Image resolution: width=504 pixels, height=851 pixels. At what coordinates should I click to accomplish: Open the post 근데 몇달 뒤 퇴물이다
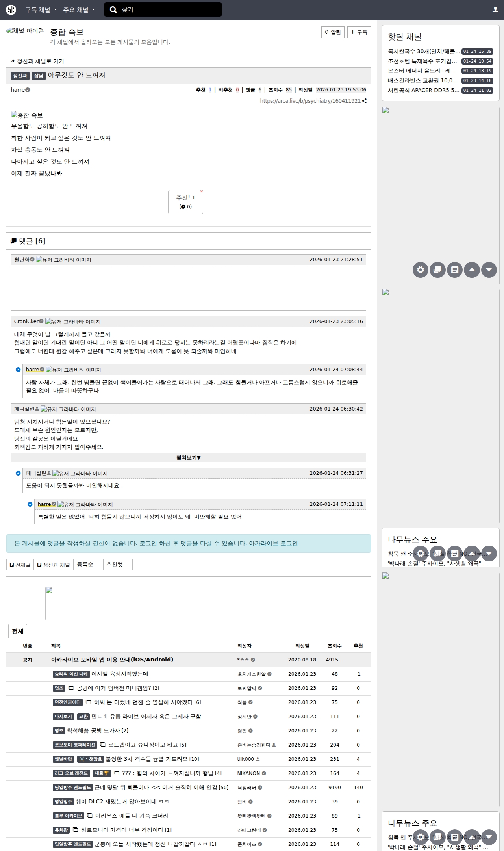156,788
